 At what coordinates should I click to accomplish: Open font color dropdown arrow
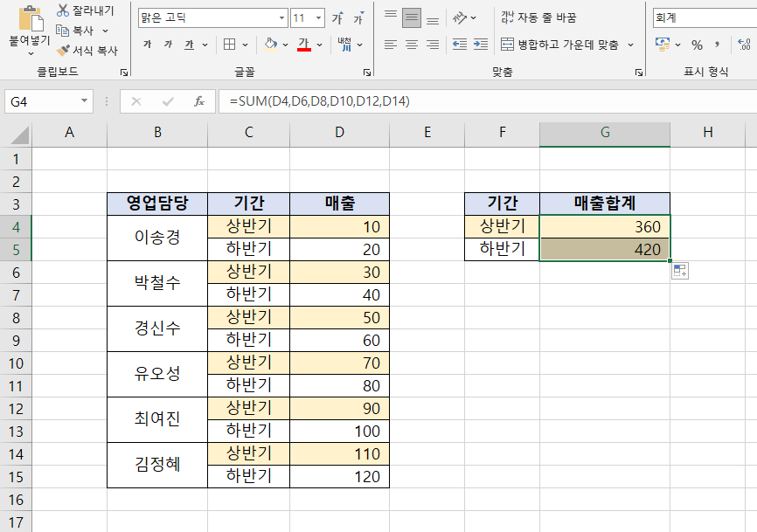319,45
